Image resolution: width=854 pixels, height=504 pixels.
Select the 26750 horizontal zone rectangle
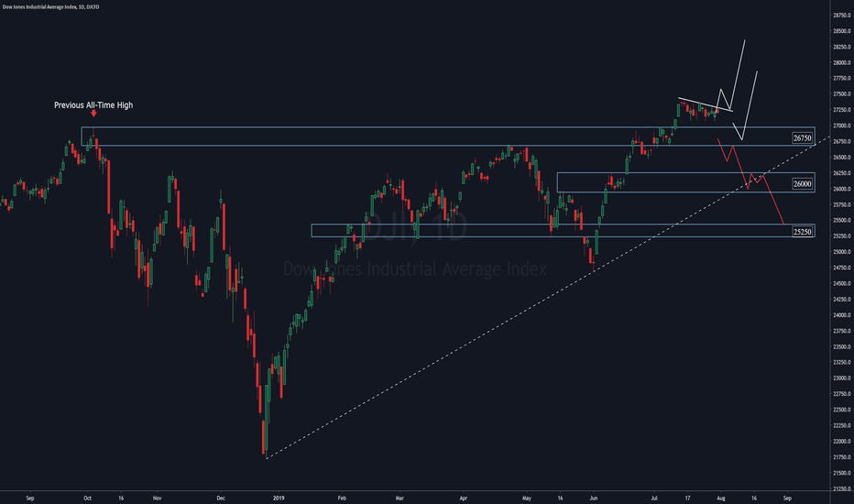448,137
